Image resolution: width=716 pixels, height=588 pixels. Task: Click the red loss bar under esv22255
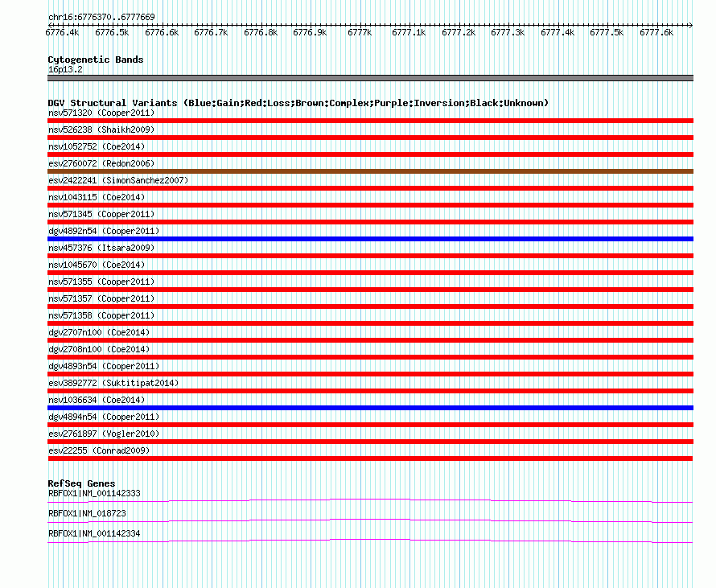370,458
